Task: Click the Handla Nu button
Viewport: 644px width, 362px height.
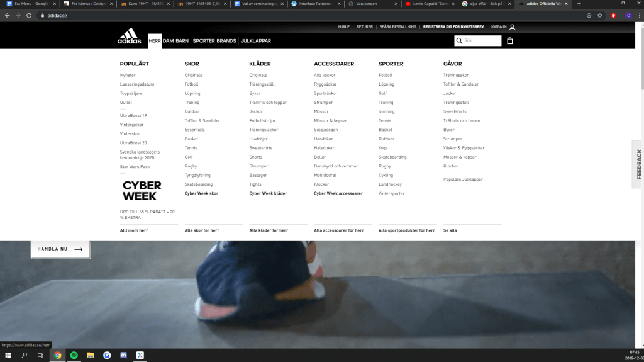Action: pyautogui.click(x=60, y=249)
